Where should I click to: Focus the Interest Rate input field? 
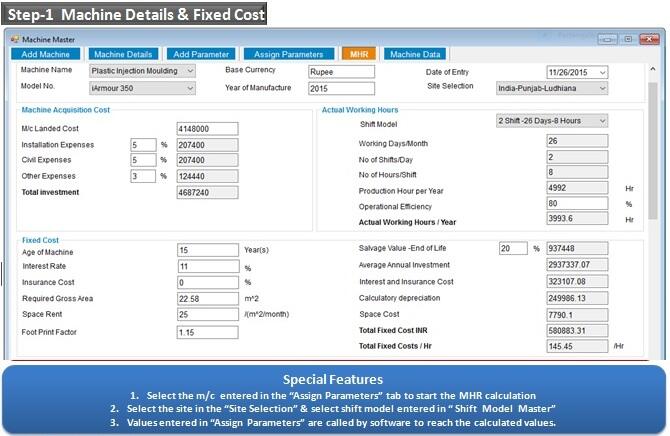point(207,267)
